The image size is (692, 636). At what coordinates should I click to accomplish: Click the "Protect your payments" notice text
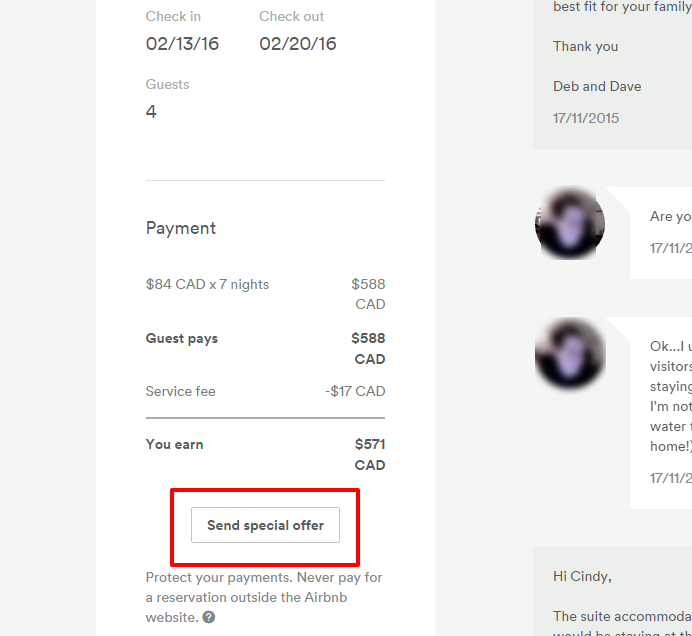(264, 587)
